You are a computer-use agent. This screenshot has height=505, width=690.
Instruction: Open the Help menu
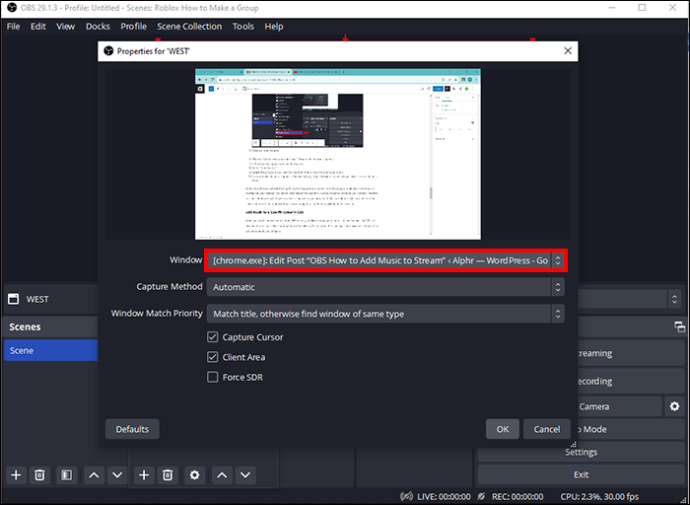pos(274,26)
